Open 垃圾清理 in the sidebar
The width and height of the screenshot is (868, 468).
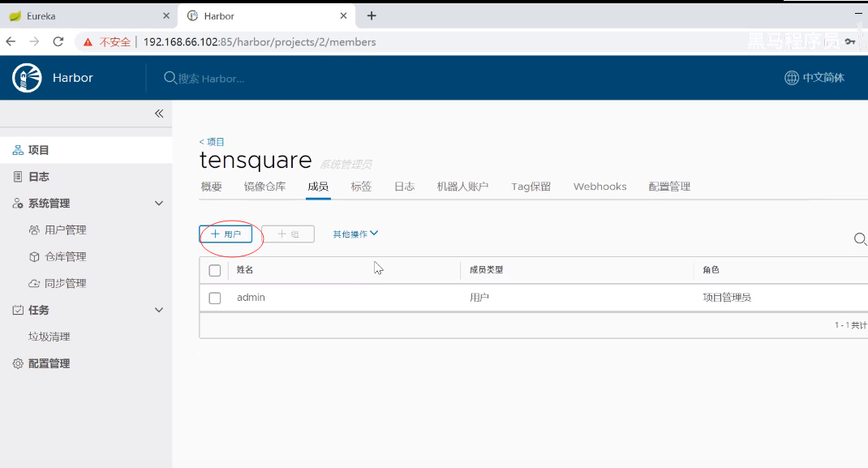(49, 337)
